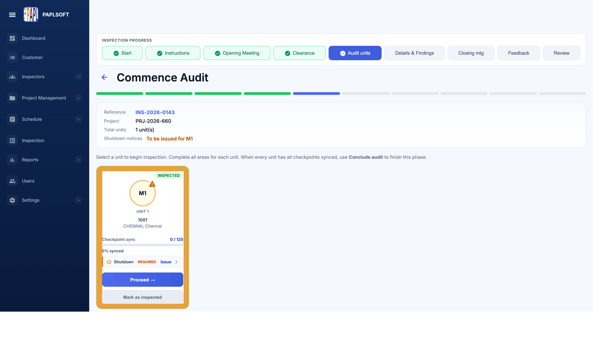Open the Dashboard menu item
This screenshot has height=364, width=593.
pos(45,38)
